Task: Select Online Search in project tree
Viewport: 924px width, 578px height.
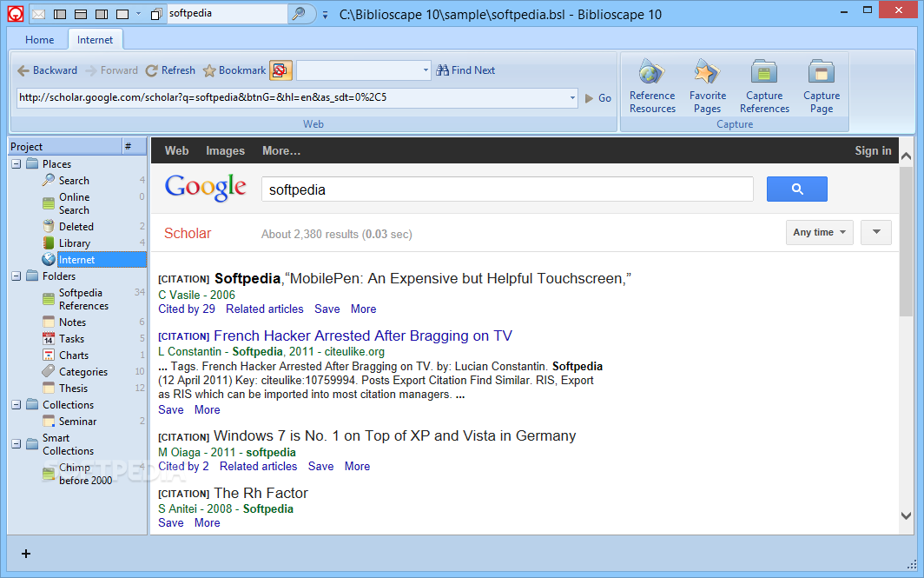Action: click(74, 203)
